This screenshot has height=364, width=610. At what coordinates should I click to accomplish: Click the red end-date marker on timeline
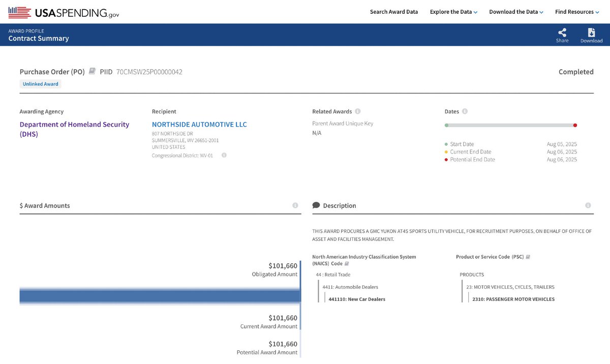click(x=575, y=125)
